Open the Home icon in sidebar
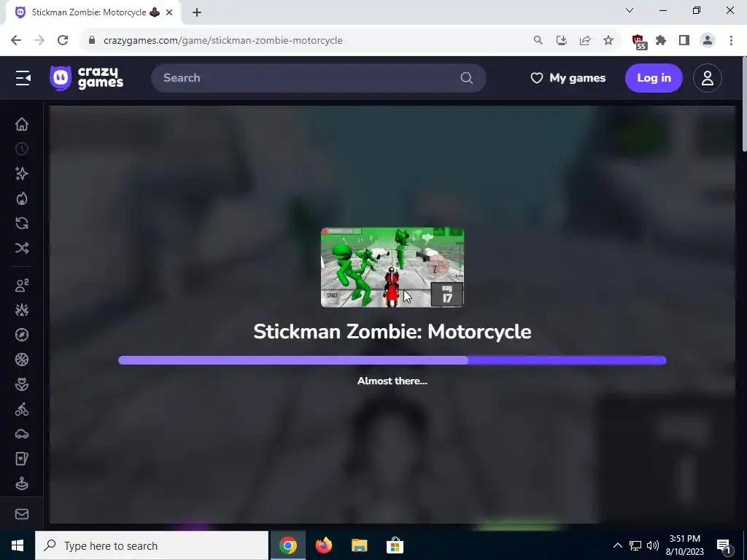The image size is (747, 560). [22, 124]
